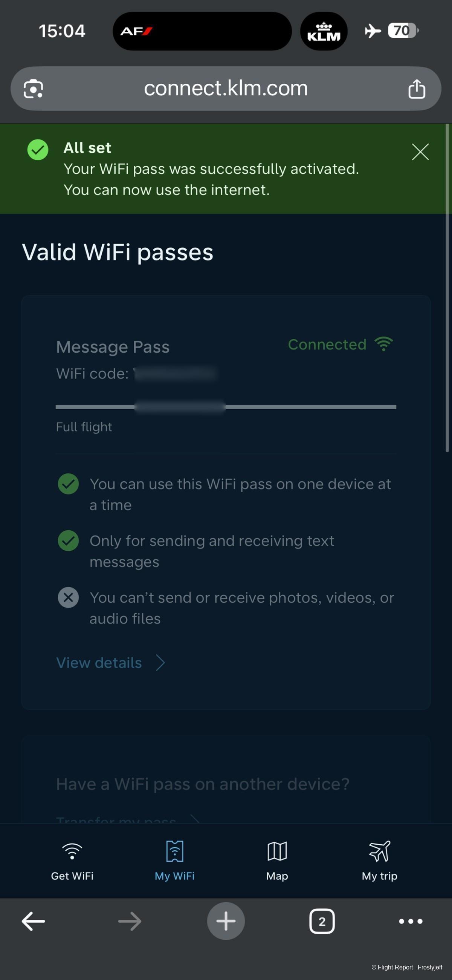Tap the connect.klm.com address field

point(226,89)
